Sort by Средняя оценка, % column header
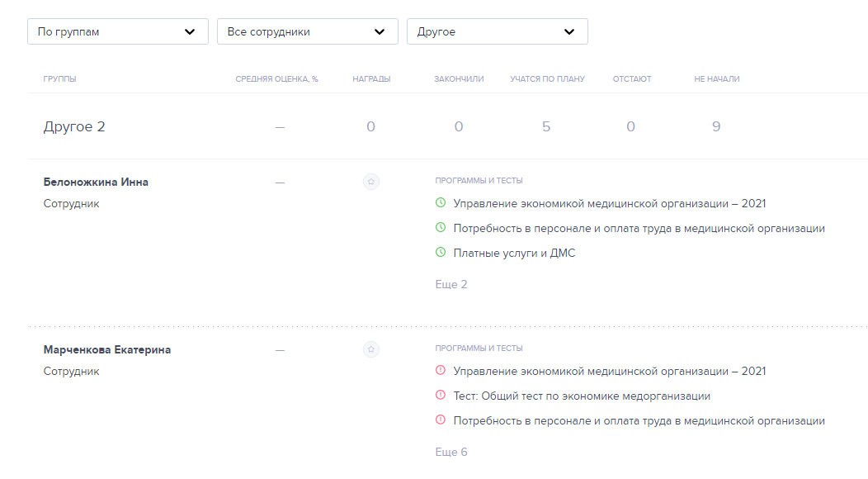 tap(276, 79)
